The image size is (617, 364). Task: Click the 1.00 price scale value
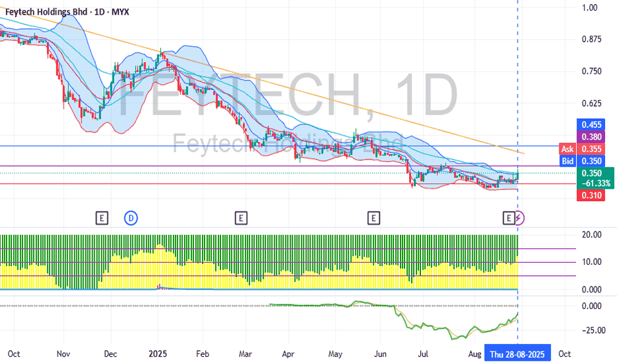point(589,7)
